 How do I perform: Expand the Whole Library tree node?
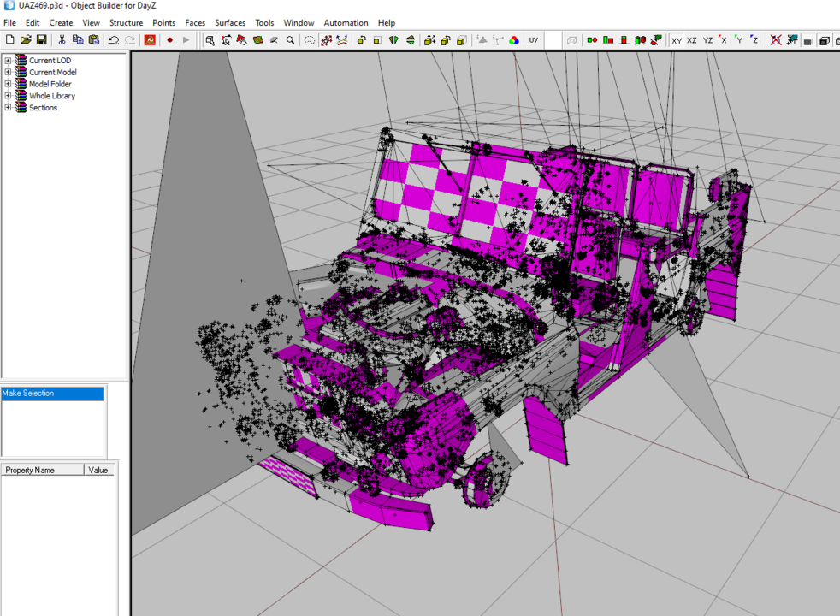pyautogui.click(x=8, y=96)
